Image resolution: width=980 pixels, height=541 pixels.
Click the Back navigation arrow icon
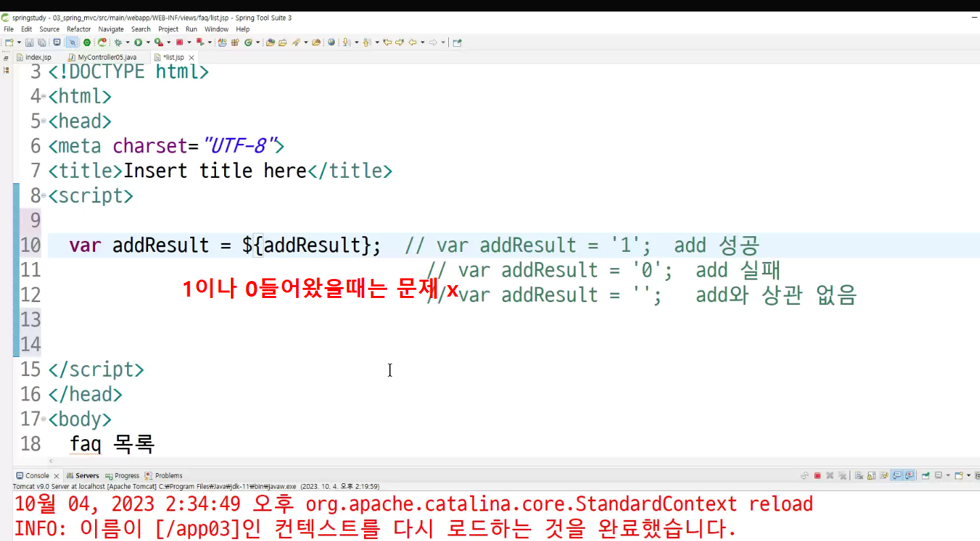(412, 42)
